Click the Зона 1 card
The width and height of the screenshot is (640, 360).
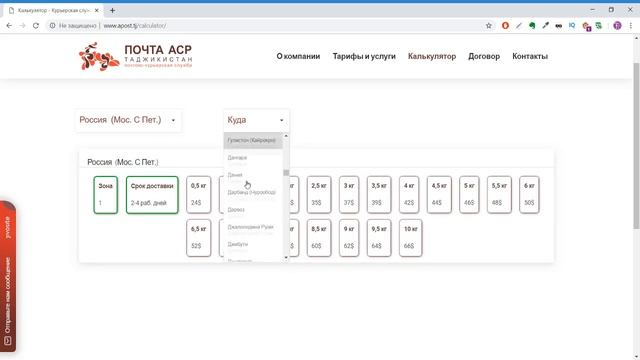point(106,195)
